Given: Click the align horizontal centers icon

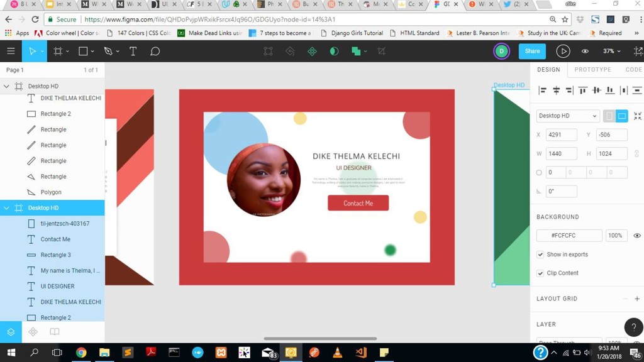Looking at the screenshot, I should tap(556, 90).
